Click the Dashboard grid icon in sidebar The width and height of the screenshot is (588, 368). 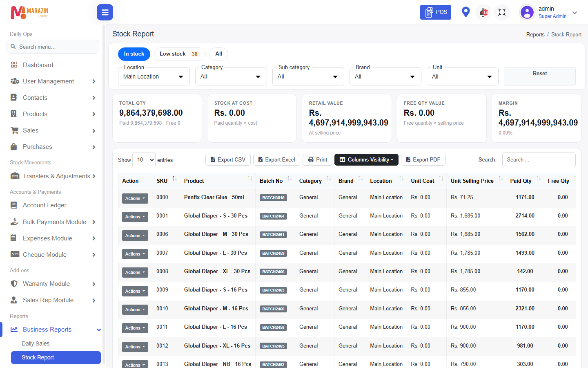14,65
